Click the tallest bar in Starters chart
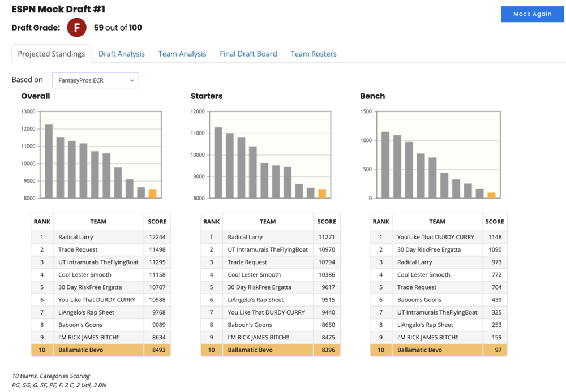The height and width of the screenshot is (392, 566). tap(218, 163)
